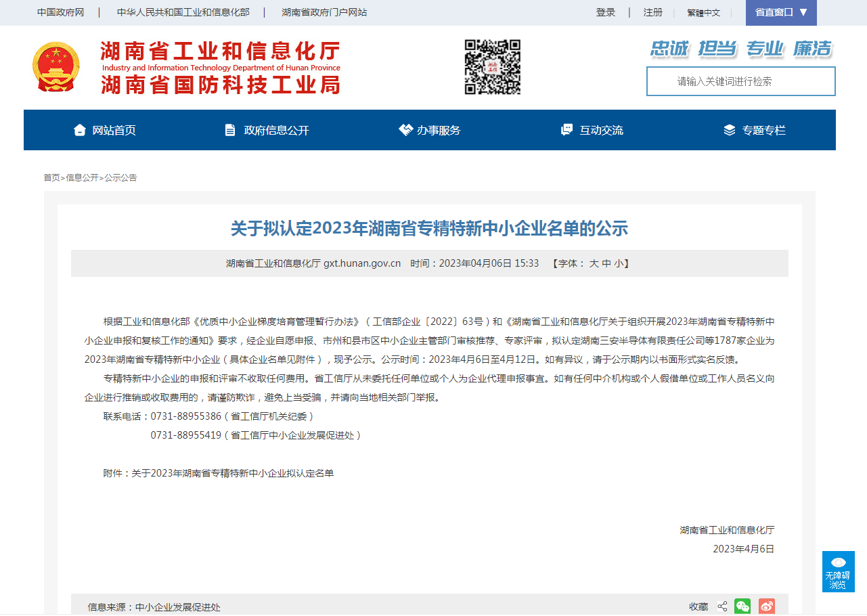Screen dimensions: 867x616
Task: Click the keyword search input field
Action: tap(740, 81)
